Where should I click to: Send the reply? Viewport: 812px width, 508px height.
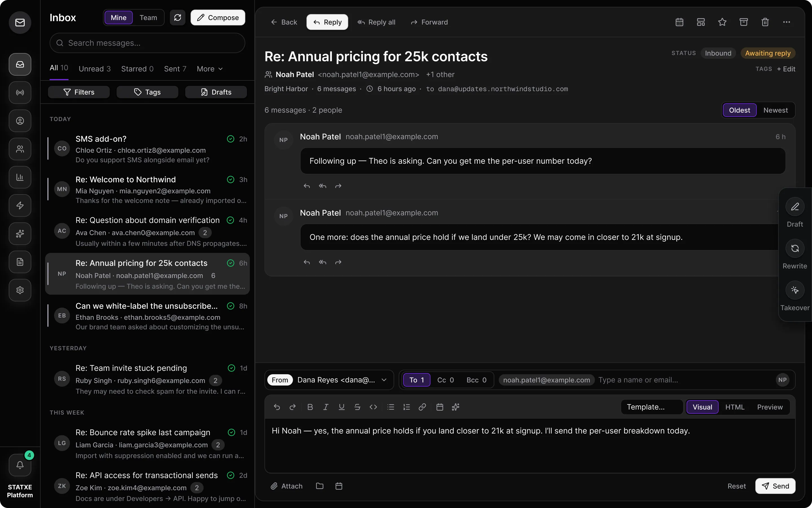pos(775,486)
